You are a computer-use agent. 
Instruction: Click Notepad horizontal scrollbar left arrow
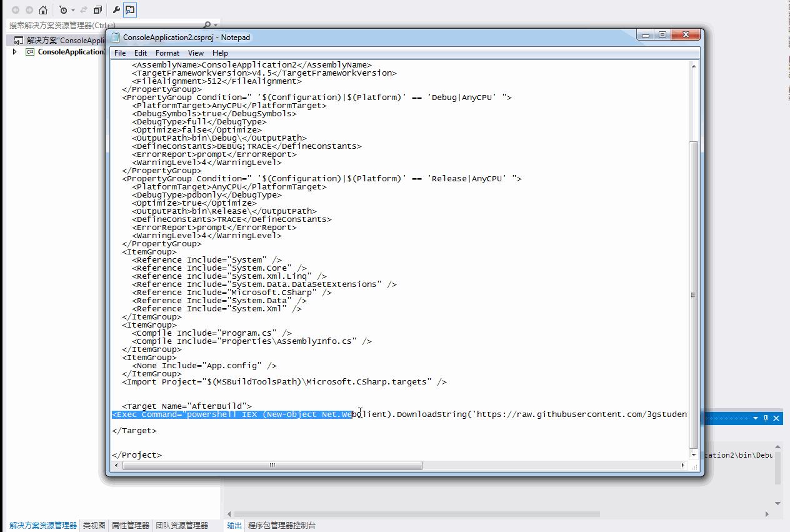[116, 465]
